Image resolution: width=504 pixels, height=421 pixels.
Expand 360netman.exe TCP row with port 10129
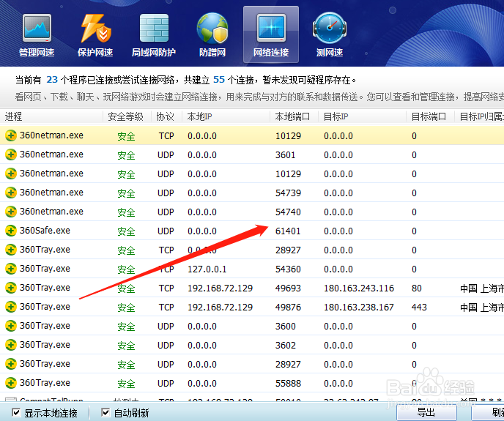(x=10, y=135)
